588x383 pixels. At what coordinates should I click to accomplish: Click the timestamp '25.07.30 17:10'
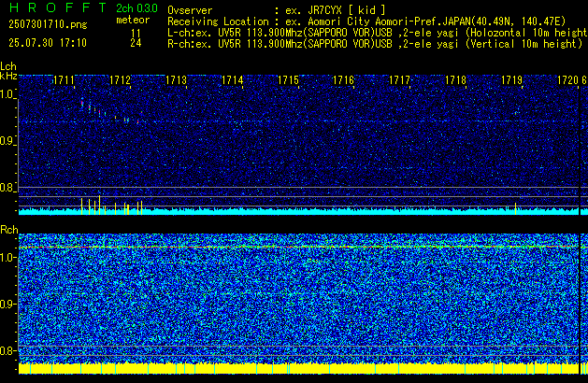pos(48,43)
